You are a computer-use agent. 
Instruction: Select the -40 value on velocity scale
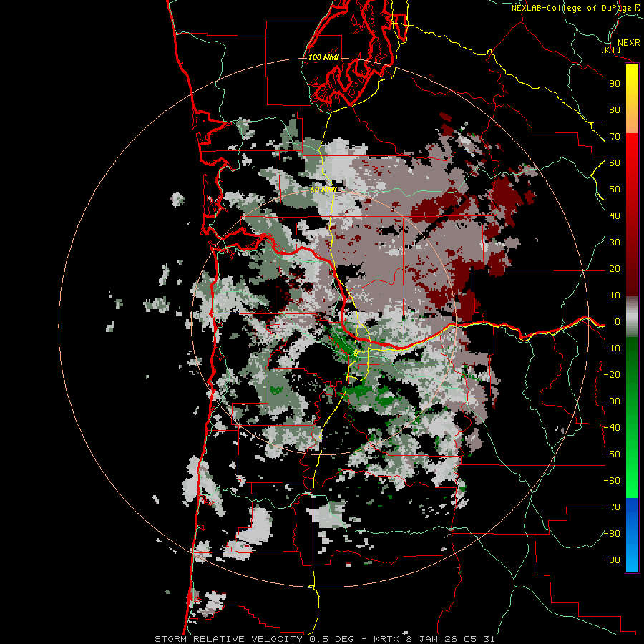pyautogui.click(x=612, y=428)
